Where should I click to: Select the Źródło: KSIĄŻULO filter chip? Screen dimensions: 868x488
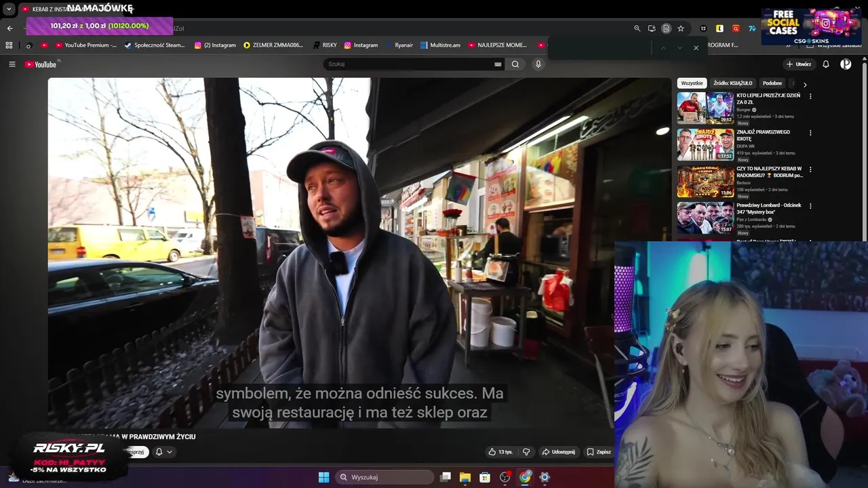[x=732, y=83]
